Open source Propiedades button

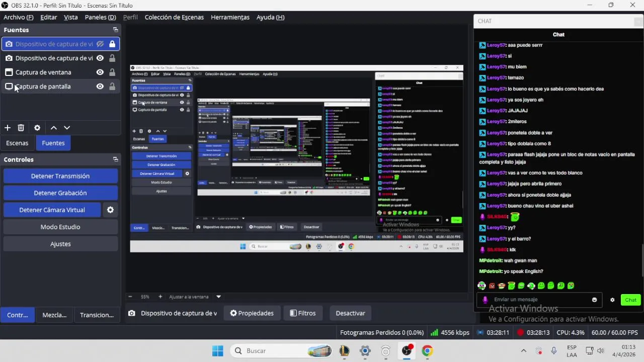pos(252,313)
